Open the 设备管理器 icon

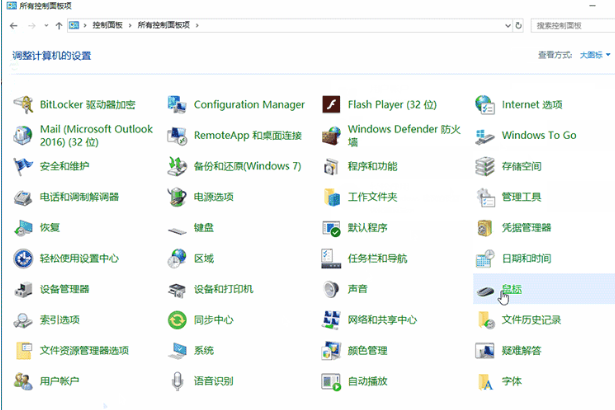[23, 289]
